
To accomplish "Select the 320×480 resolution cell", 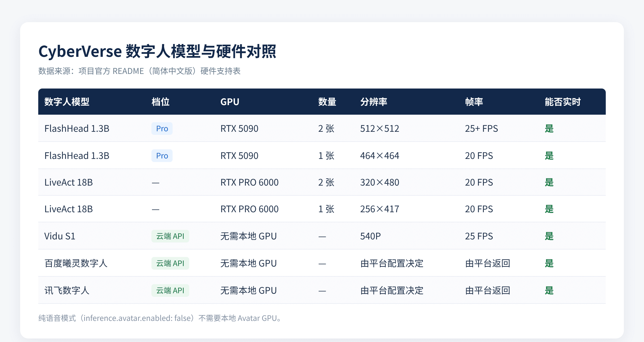I will [x=380, y=182].
